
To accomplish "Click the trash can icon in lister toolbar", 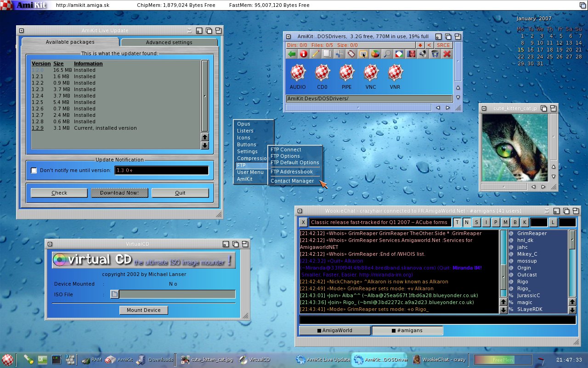I will tap(435, 54).
